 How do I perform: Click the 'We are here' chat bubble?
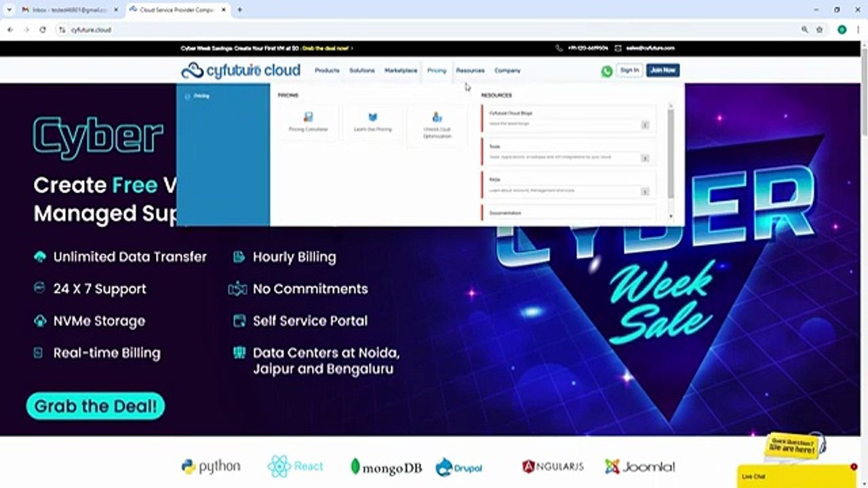click(x=791, y=447)
